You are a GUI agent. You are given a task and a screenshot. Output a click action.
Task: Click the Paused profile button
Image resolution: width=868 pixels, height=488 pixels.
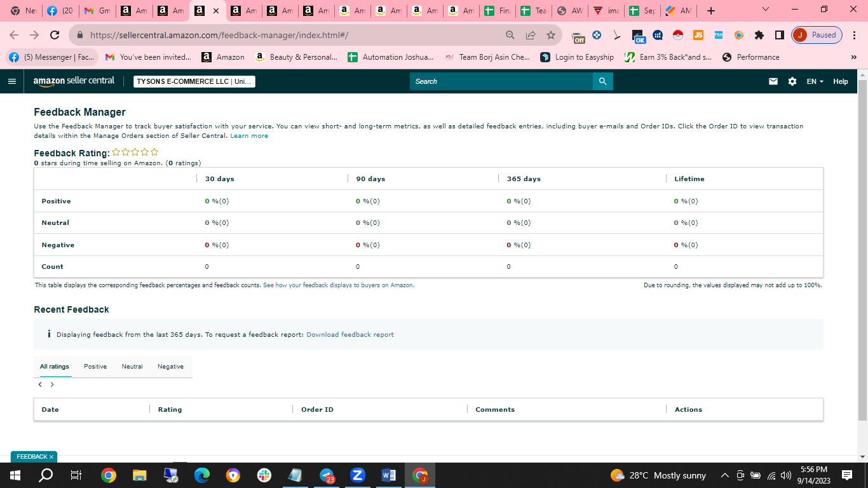point(817,35)
